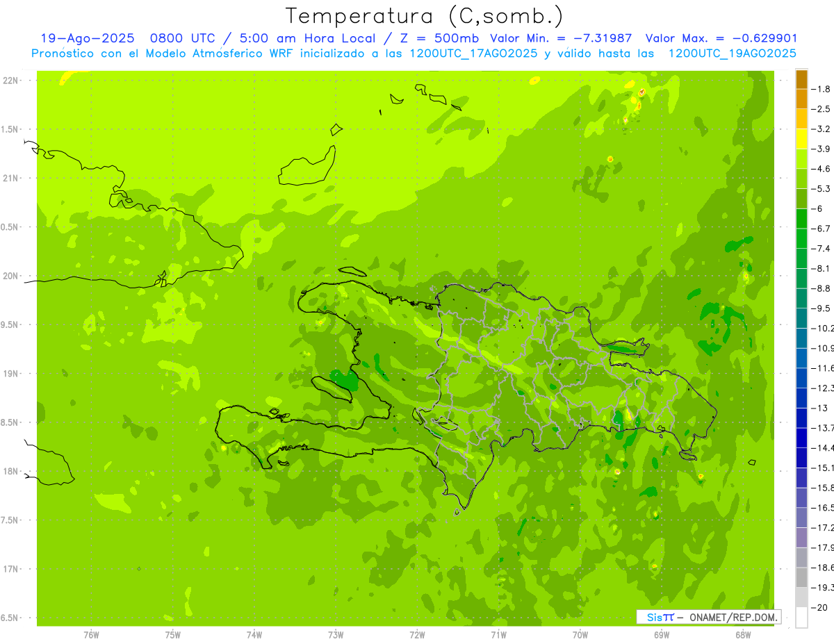The height and width of the screenshot is (644, 834).
Task: Click the '-6' legend value
Action: coord(816,208)
